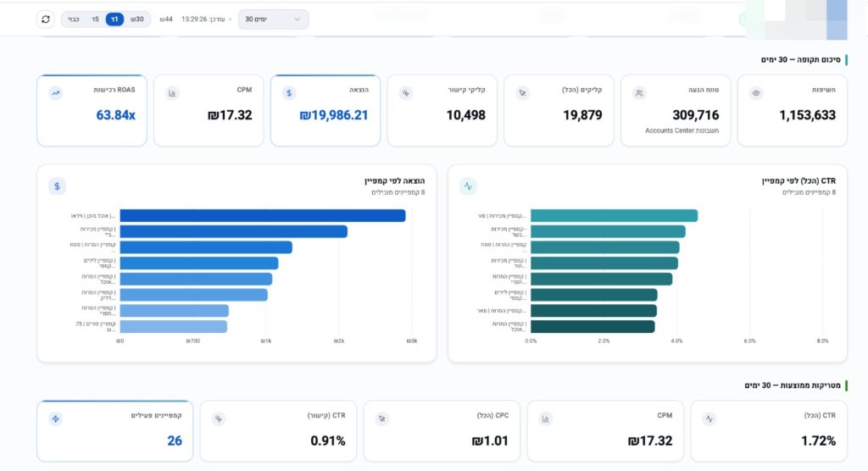
Task: Click the 'חשבונות Accounts Center' caption
Action: point(682,131)
